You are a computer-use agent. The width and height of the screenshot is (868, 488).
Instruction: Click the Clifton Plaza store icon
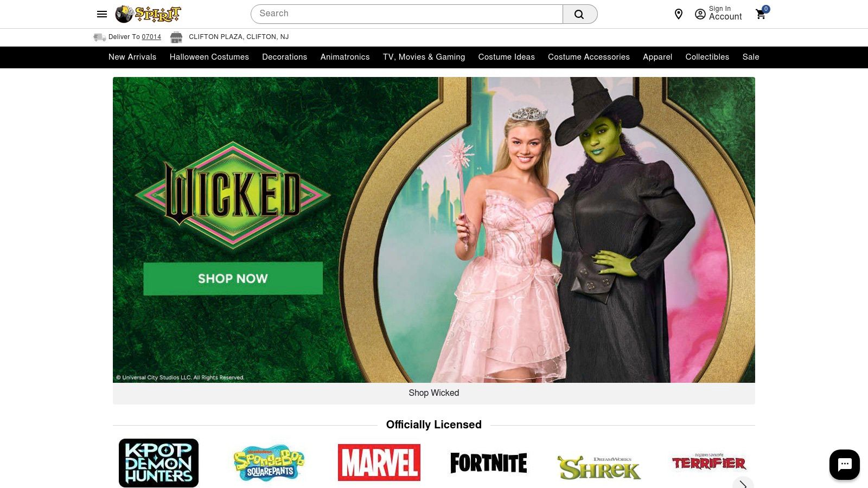176,37
